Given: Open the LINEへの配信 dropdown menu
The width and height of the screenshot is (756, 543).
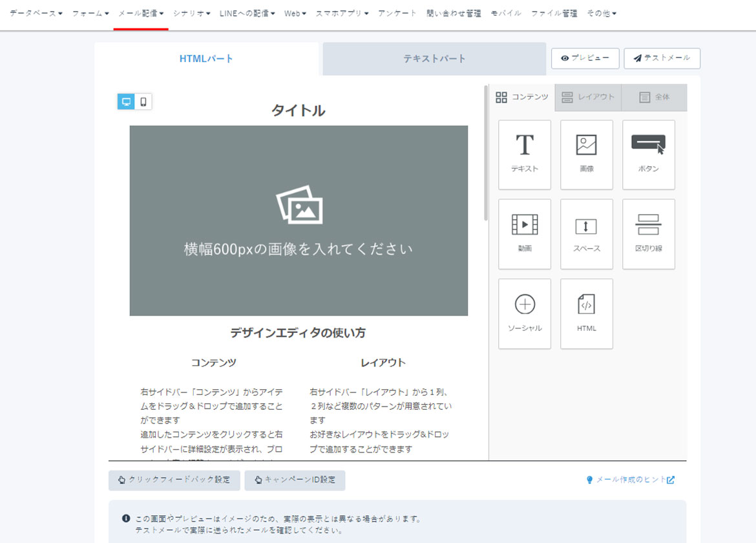Looking at the screenshot, I should [x=247, y=14].
